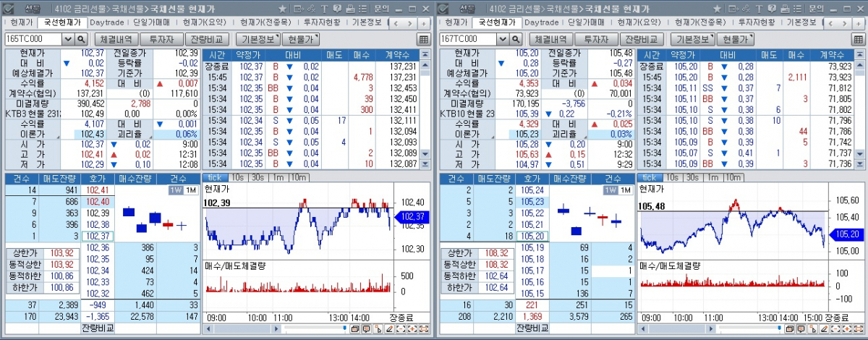Open 현재가 tab in left window
The image size is (868, 340).
[x=22, y=22]
